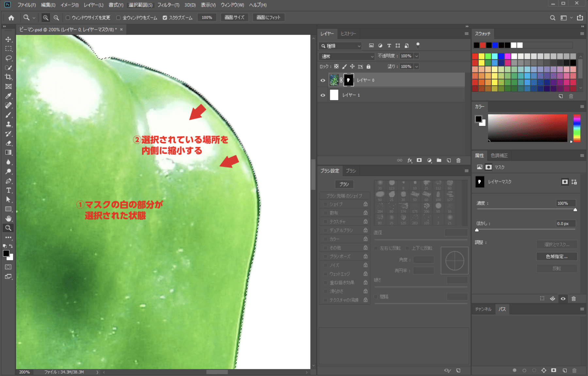This screenshot has height=376, width=588.
Task: Open the 不透明度 opacity dropdown arrow
Action: (416, 56)
